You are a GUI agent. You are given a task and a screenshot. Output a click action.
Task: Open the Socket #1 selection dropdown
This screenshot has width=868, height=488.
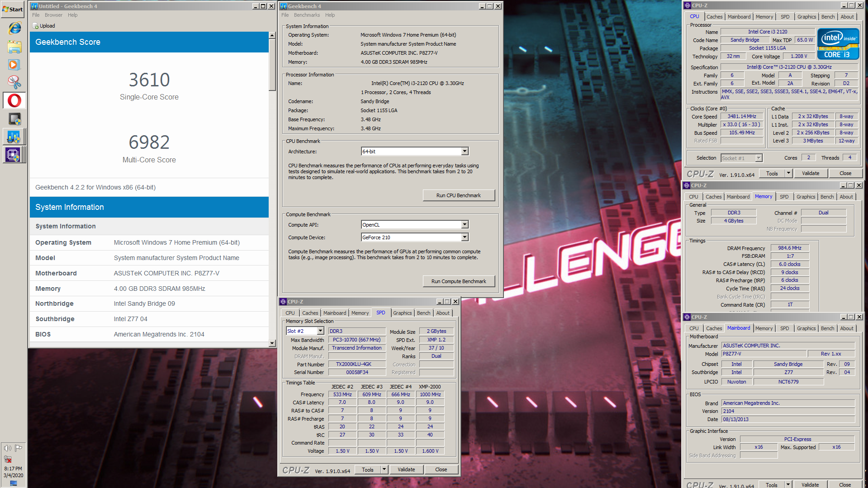tap(759, 158)
